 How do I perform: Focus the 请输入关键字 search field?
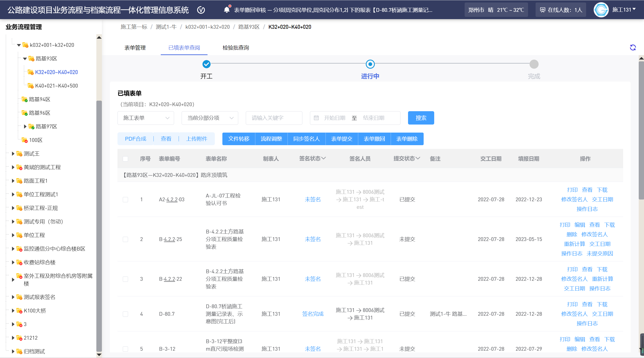coord(274,118)
